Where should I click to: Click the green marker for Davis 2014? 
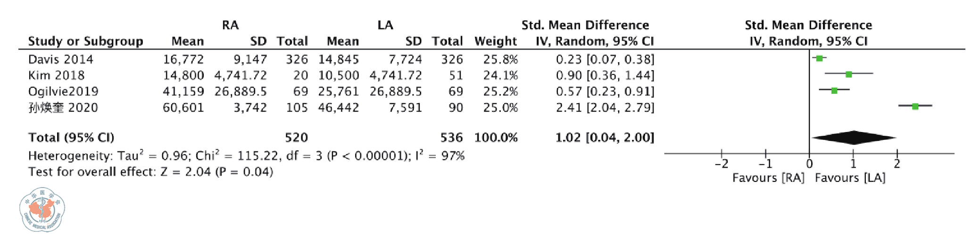point(819,58)
